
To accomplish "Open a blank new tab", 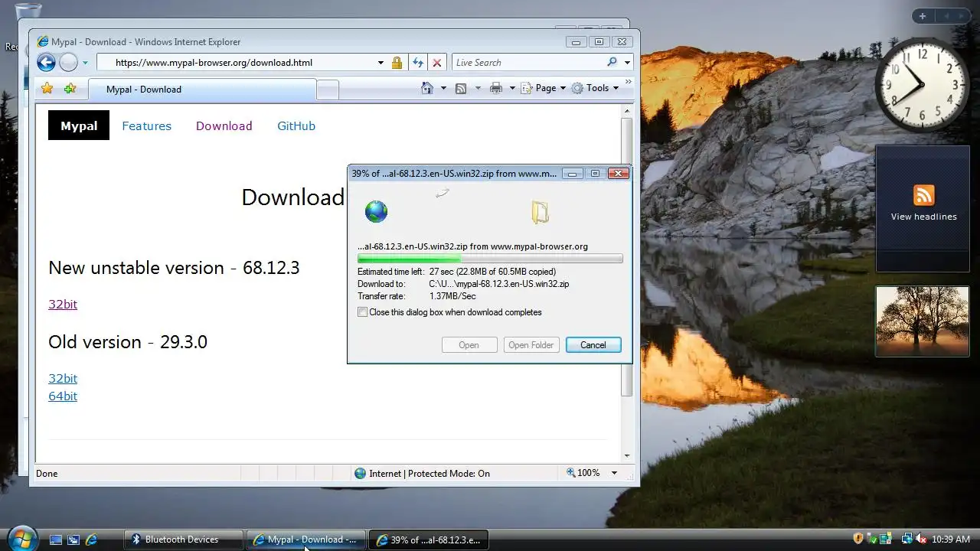I will (x=328, y=90).
